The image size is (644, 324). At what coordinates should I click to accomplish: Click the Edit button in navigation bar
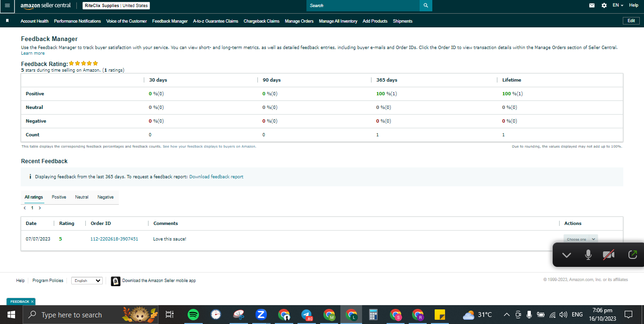click(631, 21)
